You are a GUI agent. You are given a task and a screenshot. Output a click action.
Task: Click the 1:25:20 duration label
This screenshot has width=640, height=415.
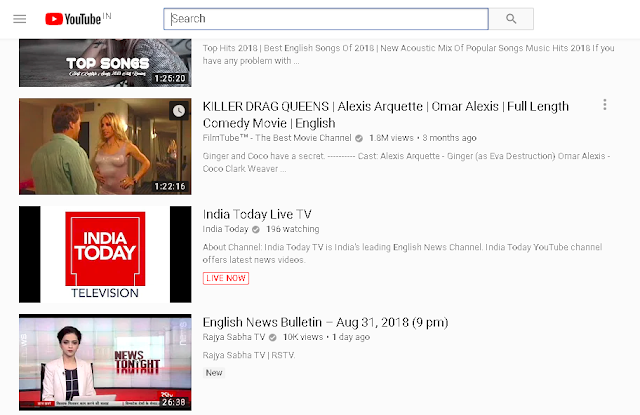[x=170, y=78]
